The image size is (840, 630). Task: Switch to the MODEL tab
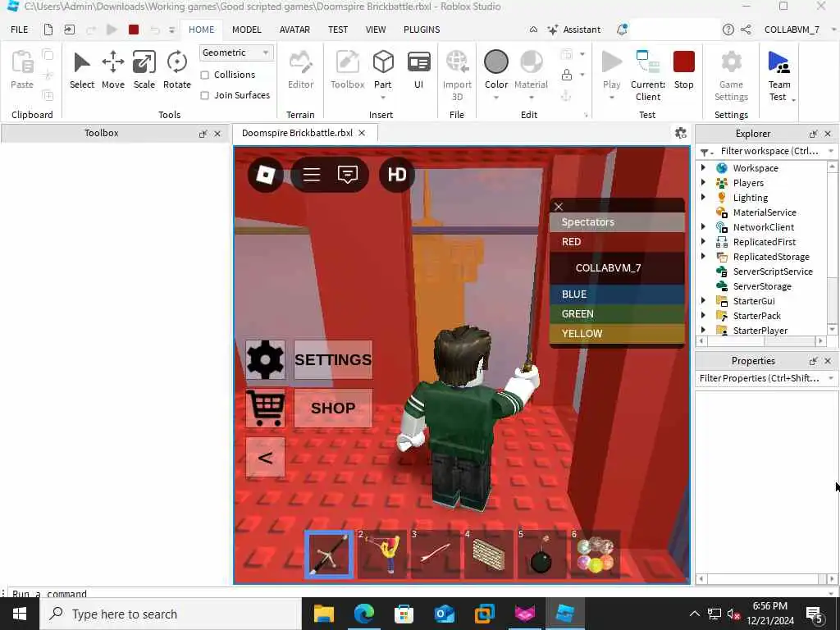(x=246, y=30)
